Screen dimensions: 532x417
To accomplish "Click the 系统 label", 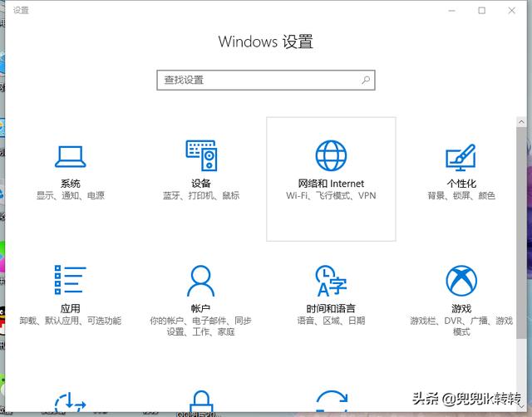I will [70, 184].
